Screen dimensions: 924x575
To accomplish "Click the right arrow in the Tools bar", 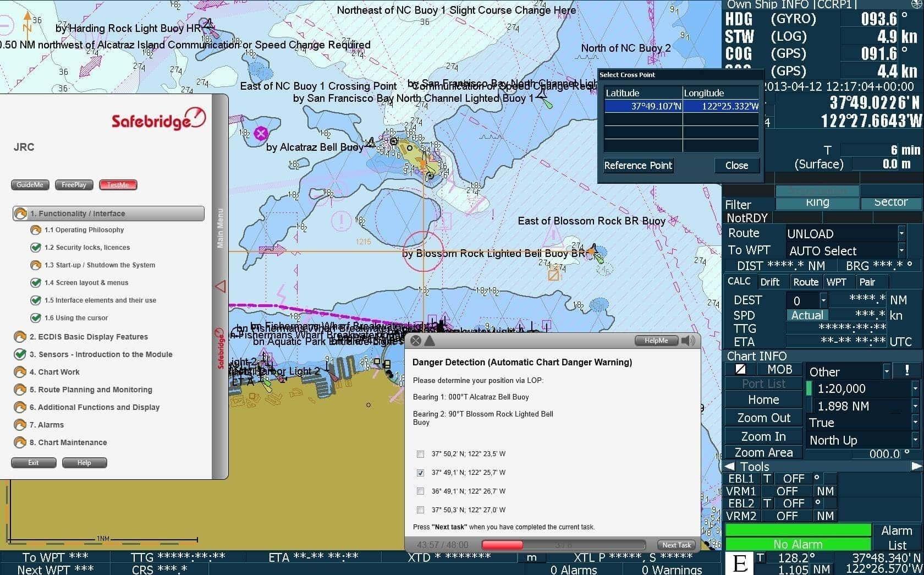I will 916,466.
